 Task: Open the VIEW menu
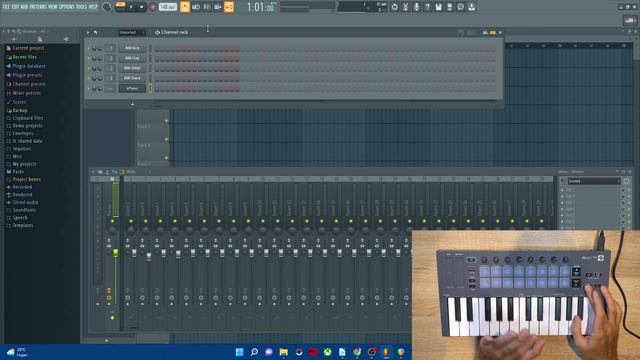[53, 7]
